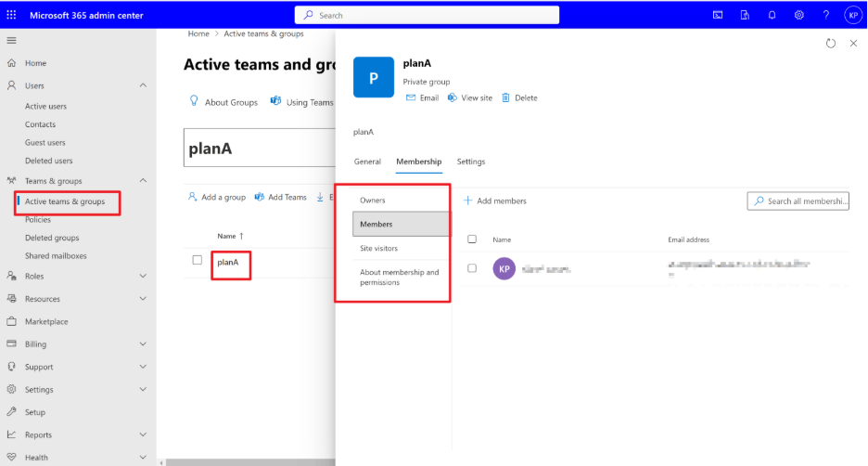Click the notifications bell icon
Image resolution: width=868 pixels, height=466 pixels.
pyautogui.click(x=772, y=15)
